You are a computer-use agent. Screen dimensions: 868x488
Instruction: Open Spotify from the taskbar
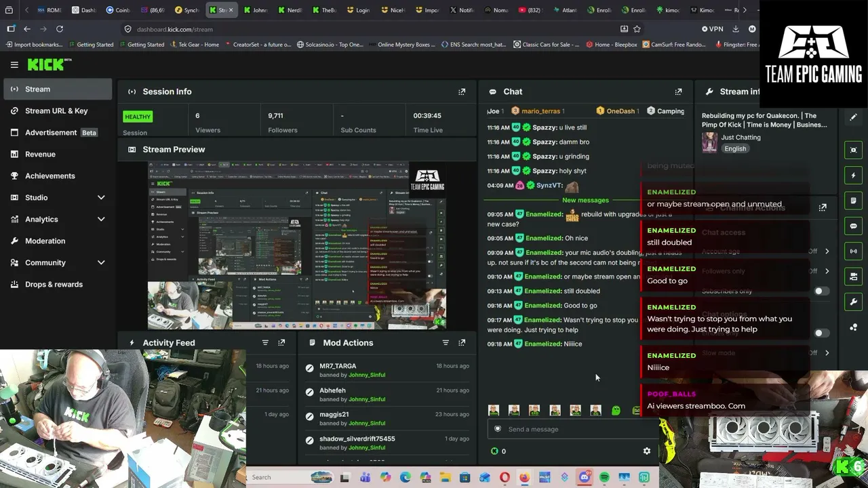[604, 477]
